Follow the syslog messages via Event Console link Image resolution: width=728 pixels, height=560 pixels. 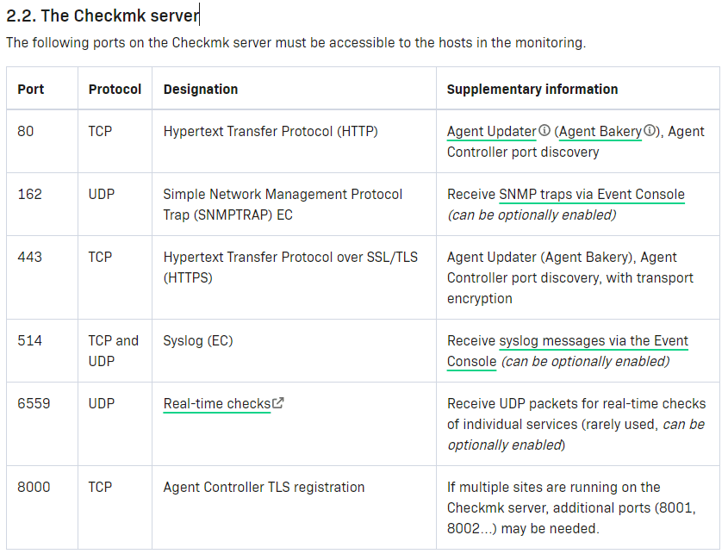[x=594, y=341]
